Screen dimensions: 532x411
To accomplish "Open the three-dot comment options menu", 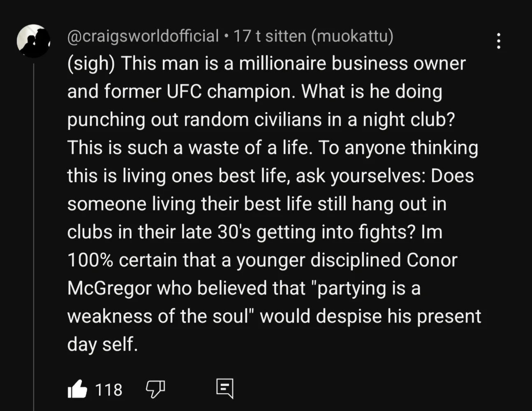I will coord(498,41).
